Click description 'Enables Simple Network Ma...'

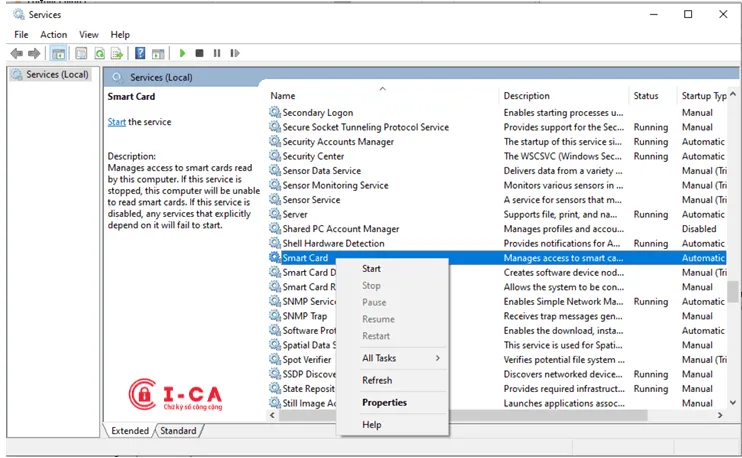click(x=563, y=301)
